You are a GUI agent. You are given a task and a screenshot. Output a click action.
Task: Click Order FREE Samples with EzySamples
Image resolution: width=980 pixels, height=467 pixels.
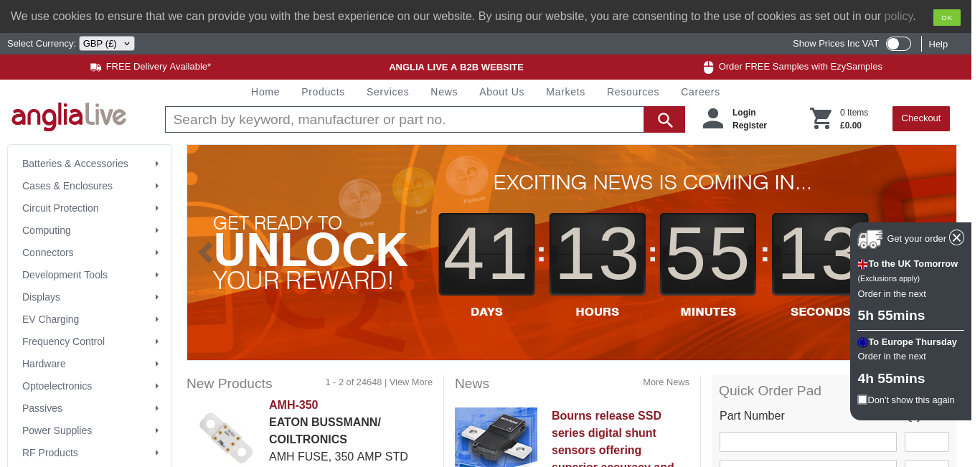point(801,67)
